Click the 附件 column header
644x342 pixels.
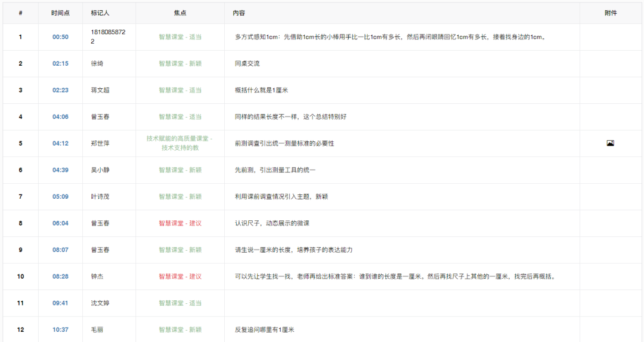tap(610, 13)
